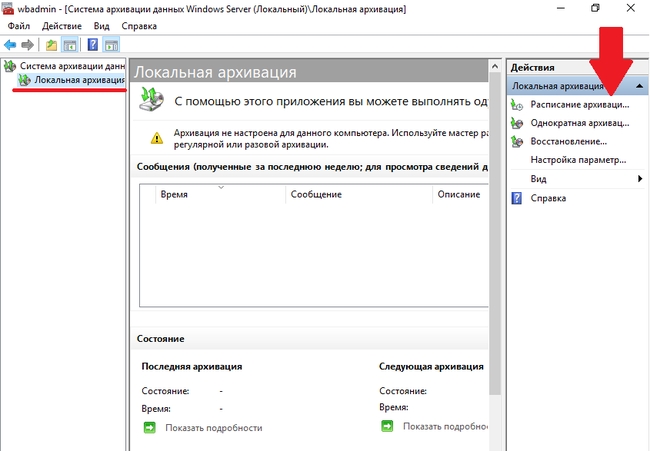
Task: Sort messages by Описание column
Action: [x=460, y=194]
